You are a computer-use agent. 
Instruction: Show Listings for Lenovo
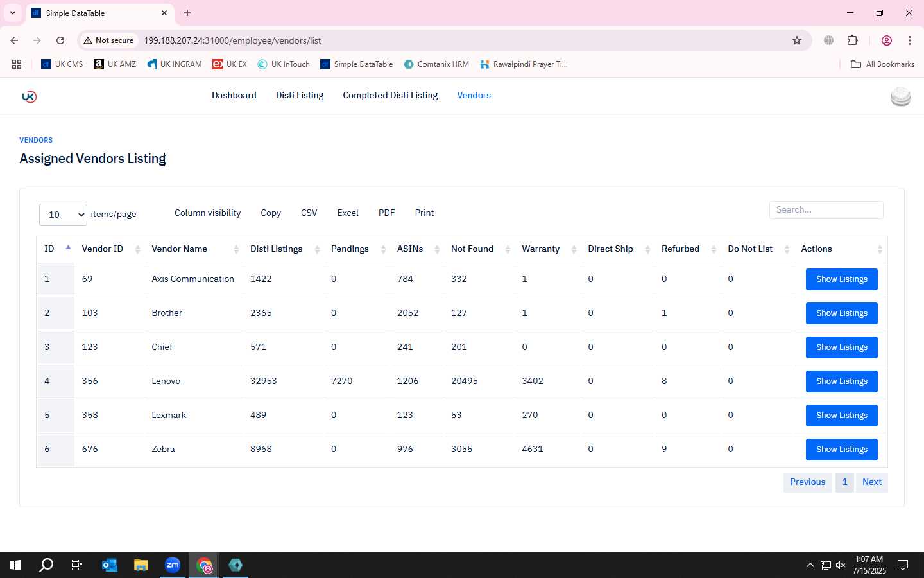(x=842, y=381)
